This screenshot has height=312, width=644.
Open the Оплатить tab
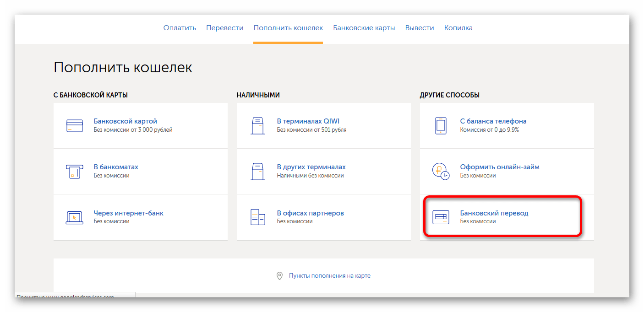180,28
